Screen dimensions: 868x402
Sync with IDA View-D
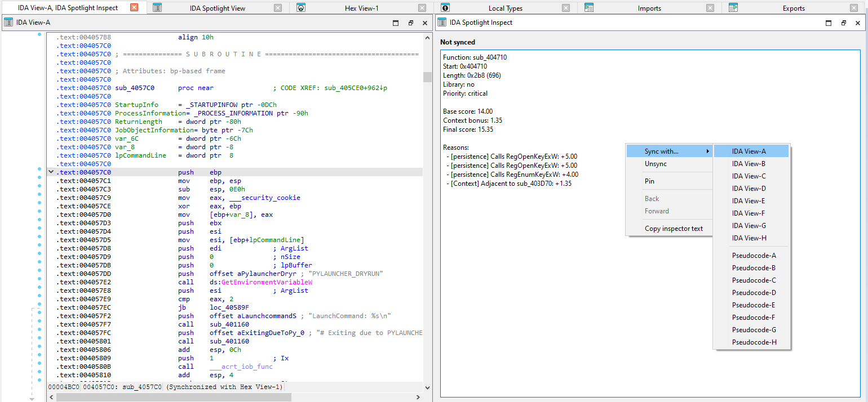pos(751,189)
